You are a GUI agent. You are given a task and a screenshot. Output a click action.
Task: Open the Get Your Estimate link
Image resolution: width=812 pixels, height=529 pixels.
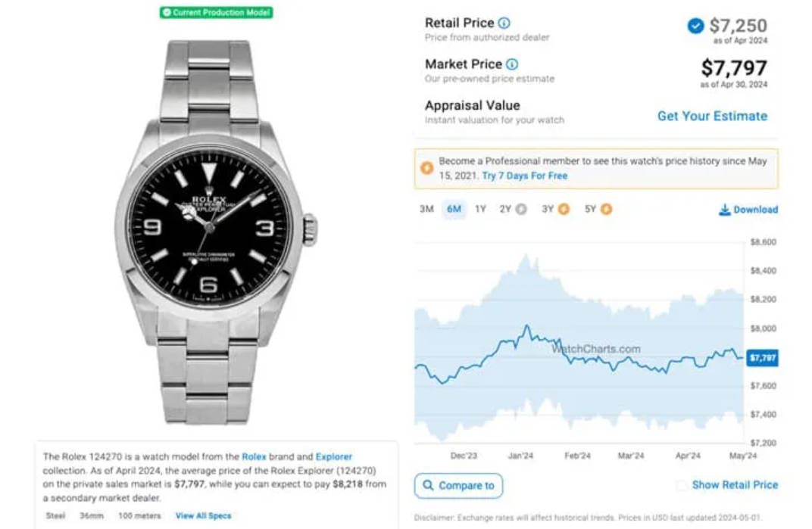(x=713, y=116)
